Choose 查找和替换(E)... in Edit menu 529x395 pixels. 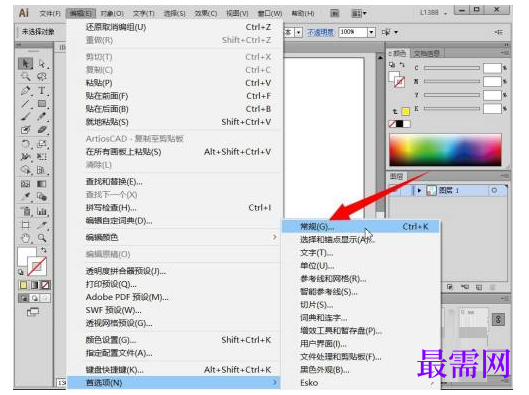[x=174, y=182]
